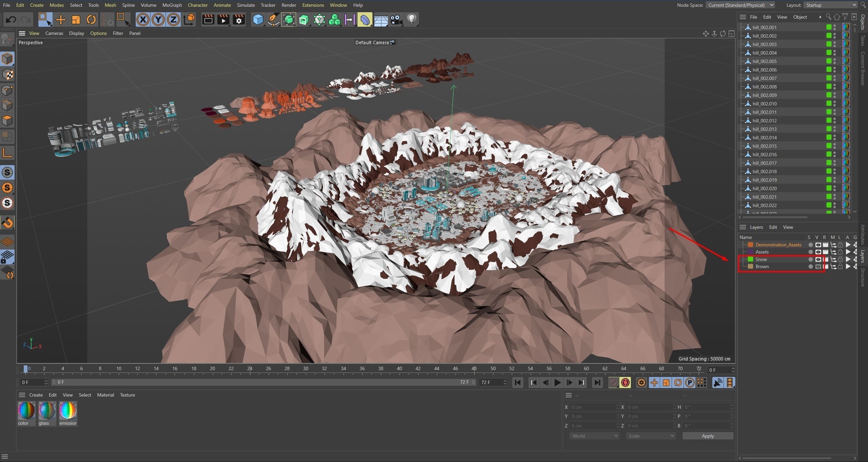Click the Undo arrow icon

(x=11, y=20)
